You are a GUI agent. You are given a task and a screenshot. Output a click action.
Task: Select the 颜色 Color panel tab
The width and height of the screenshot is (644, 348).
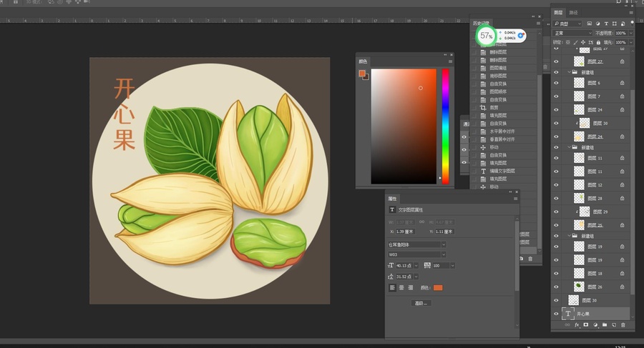[363, 61]
